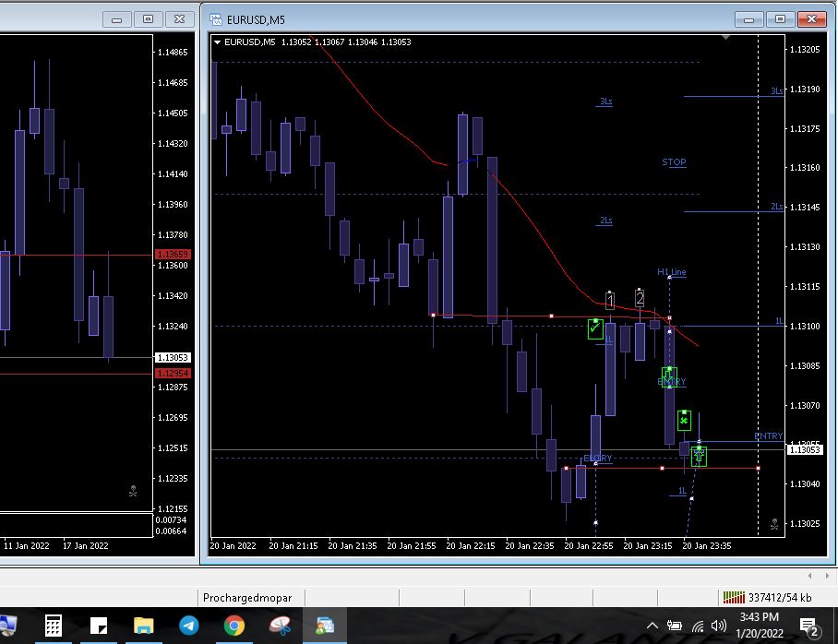Open the volume speaker tray icon

[x=719, y=626]
